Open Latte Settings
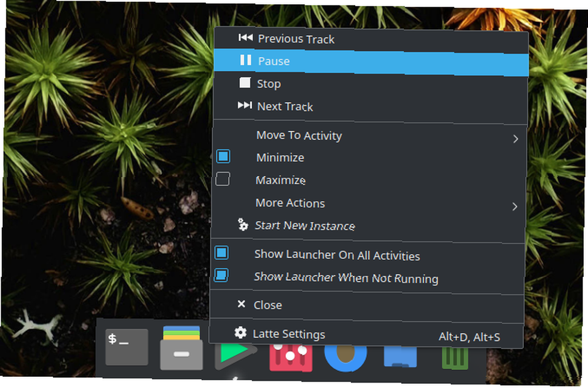 click(x=366, y=335)
